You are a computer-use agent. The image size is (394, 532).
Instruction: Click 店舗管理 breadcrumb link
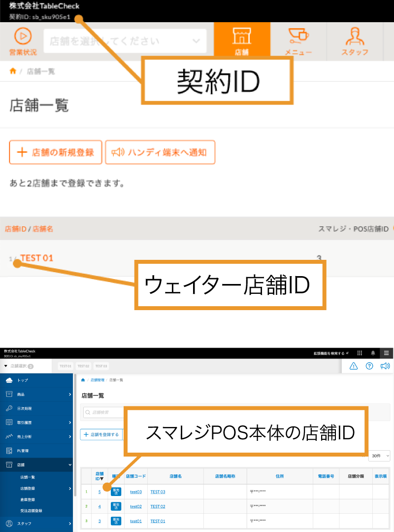pos(98,380)
